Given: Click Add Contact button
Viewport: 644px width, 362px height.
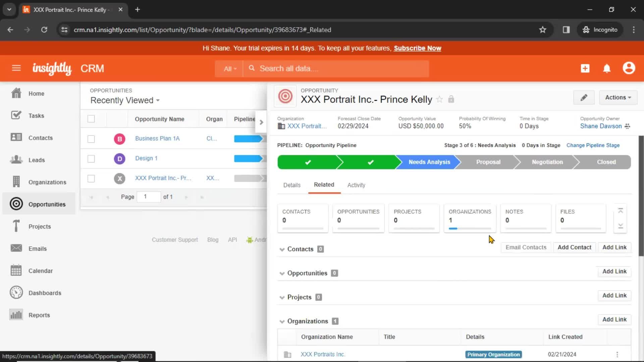Looking at the screenshot, I should coord(574,247).
